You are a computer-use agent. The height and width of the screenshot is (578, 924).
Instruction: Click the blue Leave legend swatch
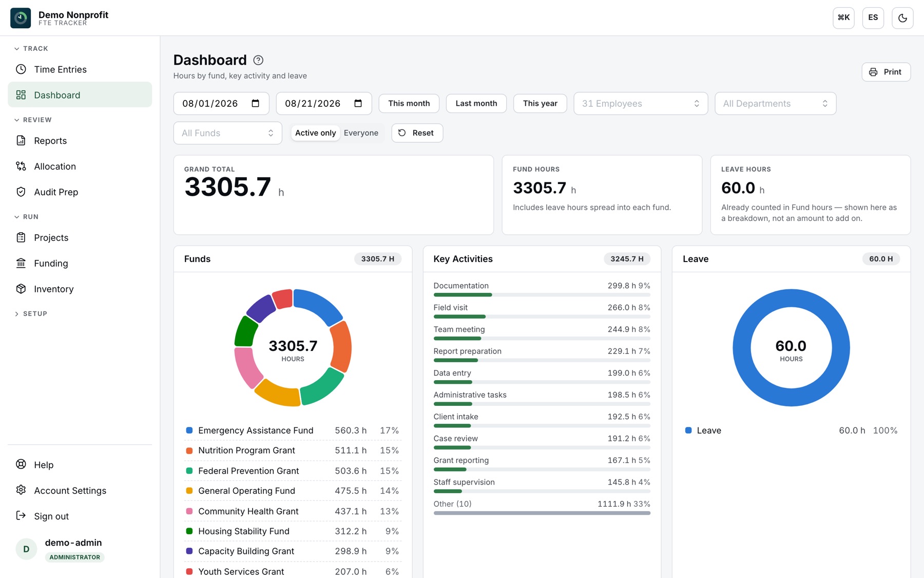688,430
